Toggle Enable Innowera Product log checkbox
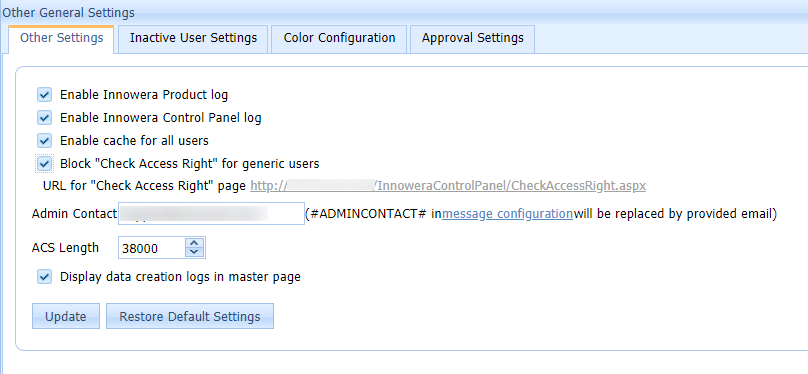Viewport: 808px width, 374px height. click(44, 95)
